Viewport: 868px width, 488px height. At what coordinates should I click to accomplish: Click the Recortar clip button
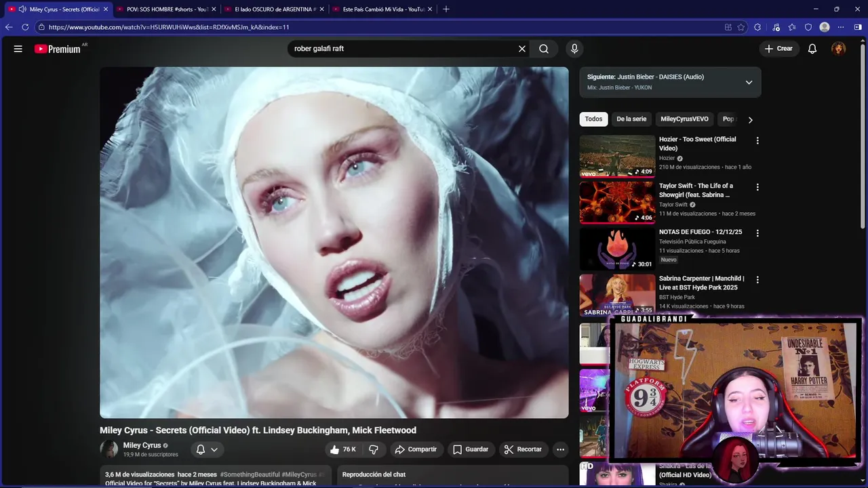tap(522, 449)
